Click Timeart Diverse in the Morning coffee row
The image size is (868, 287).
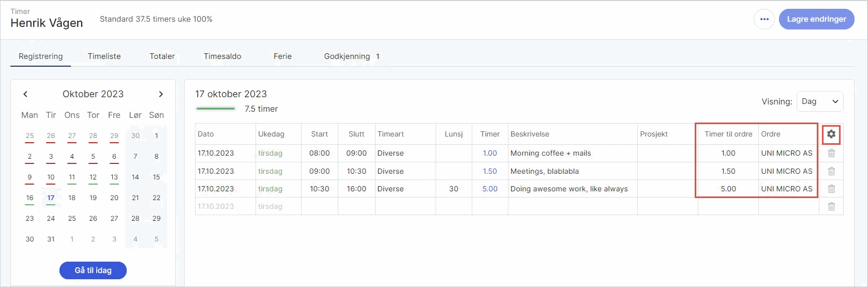(x=406, y=153)
